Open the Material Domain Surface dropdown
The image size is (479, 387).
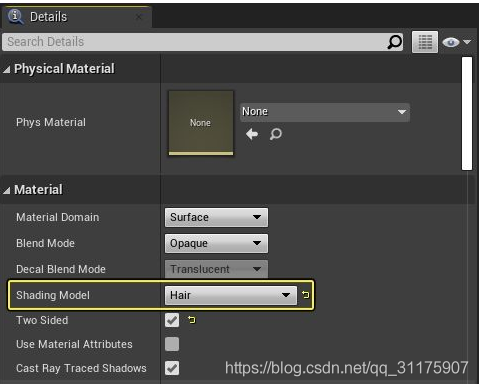point(216,217)
